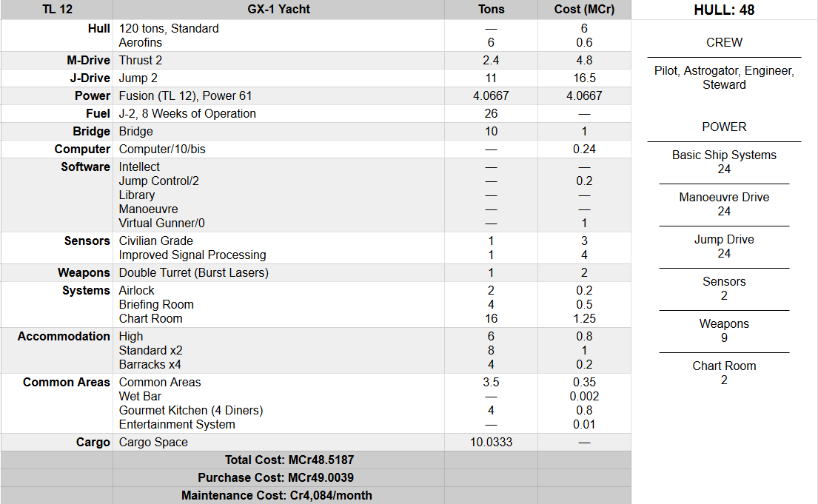
Task: Select the Cargo Space cell
Action: pos(153,442)
